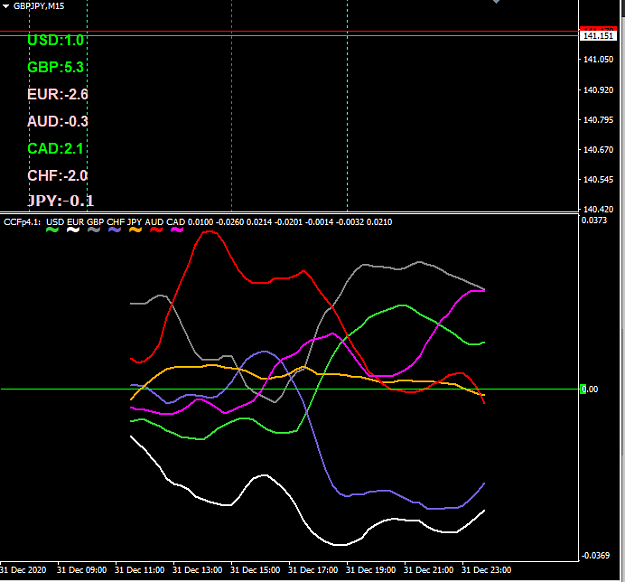
Task: Click the 140.420 price scale value
Action: [598, 209]
